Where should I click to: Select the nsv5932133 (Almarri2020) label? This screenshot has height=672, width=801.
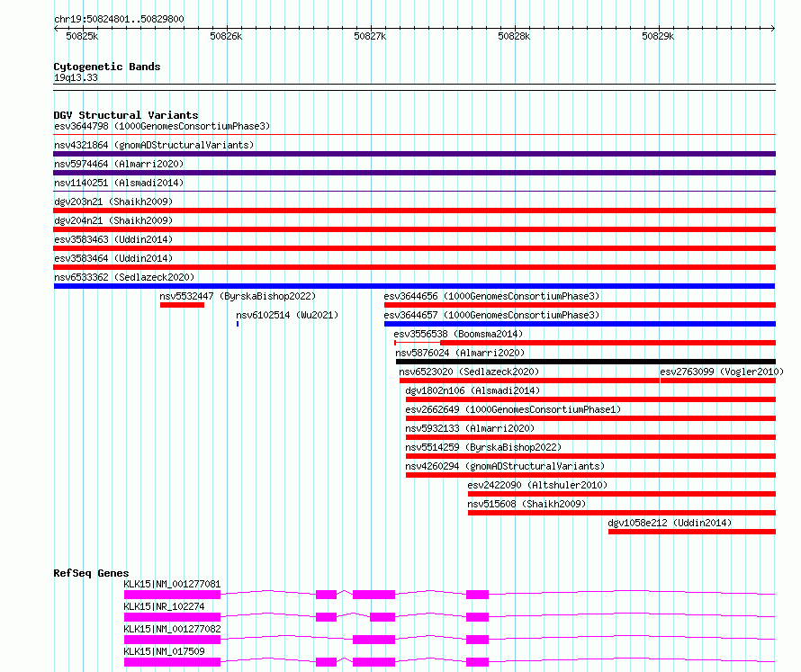point(470,428)
